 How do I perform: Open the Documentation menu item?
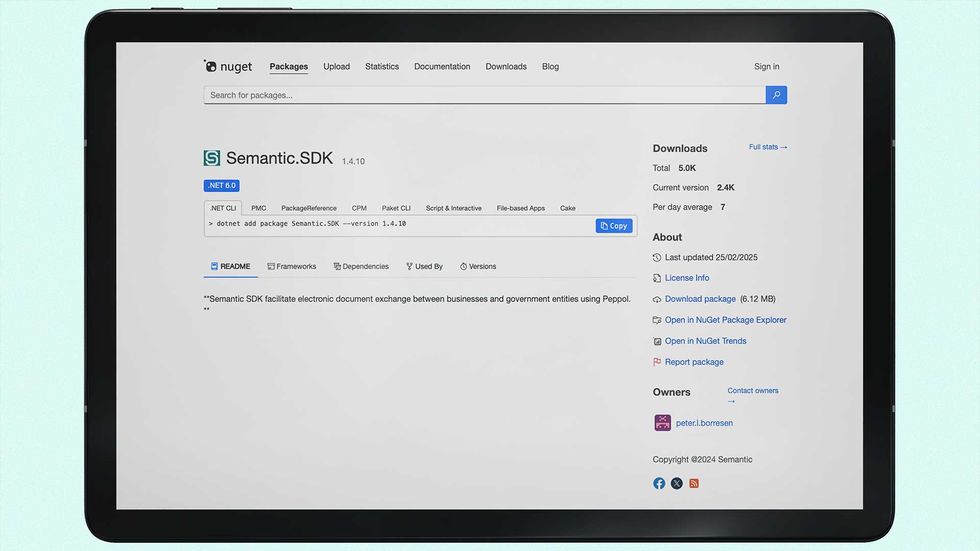[442, 66]
